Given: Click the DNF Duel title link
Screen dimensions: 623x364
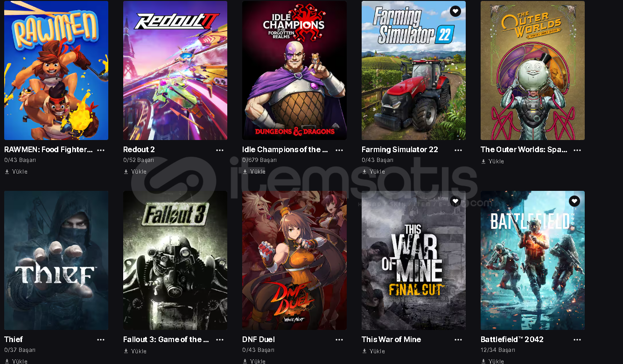Looking at the screenshot, I should point(259,339).
